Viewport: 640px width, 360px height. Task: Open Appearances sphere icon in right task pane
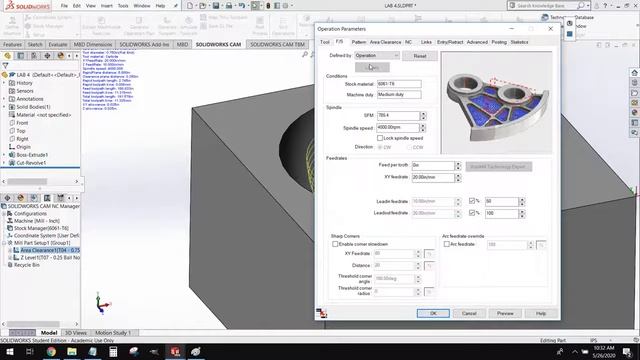(x=634, y=113)
